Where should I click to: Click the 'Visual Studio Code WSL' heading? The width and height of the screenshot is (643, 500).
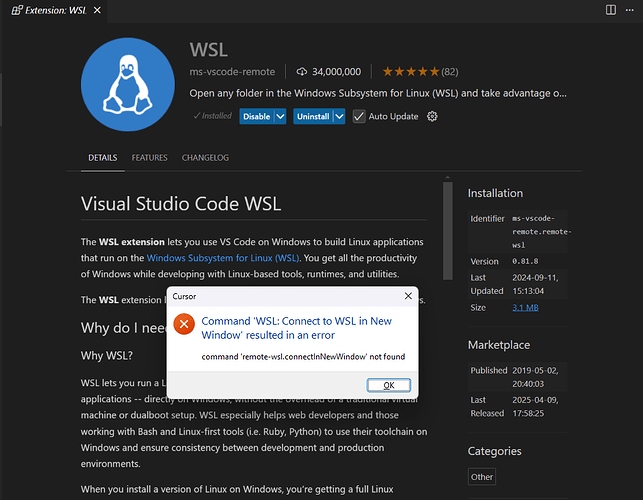point(181,204)
